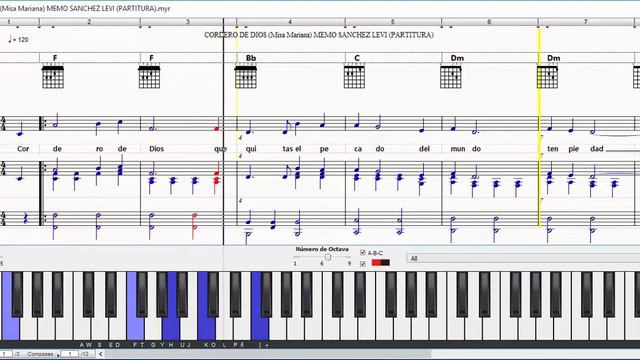640x360 pixels.
Task: Click the red quarter note in the melody staff
Action: click(217, 124)
